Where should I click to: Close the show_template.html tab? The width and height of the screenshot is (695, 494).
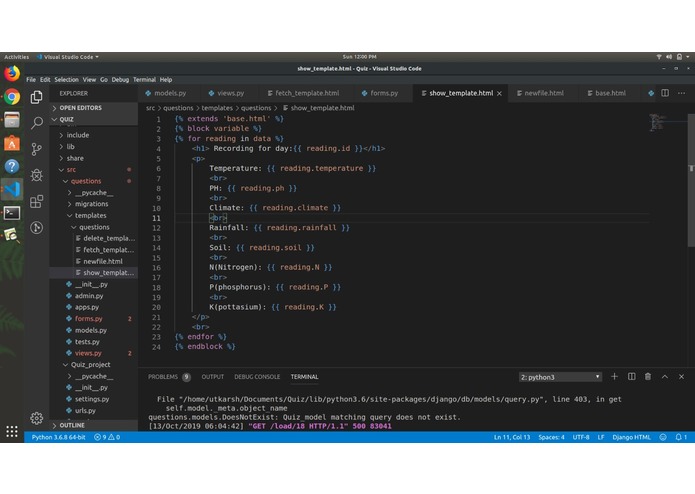500,93
